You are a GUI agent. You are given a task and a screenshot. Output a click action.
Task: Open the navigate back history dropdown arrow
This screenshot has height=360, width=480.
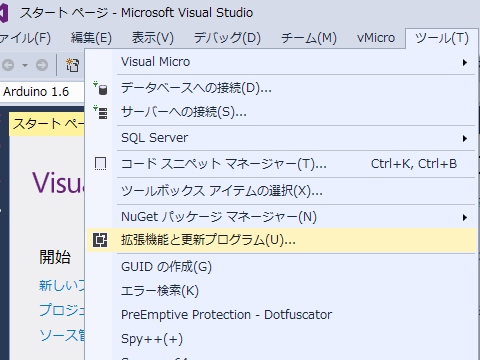pos(25,65)
